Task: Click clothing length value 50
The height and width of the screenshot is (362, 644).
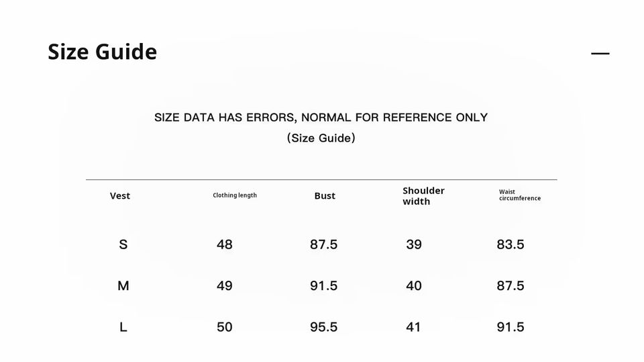Action: (x=225, y=328)
